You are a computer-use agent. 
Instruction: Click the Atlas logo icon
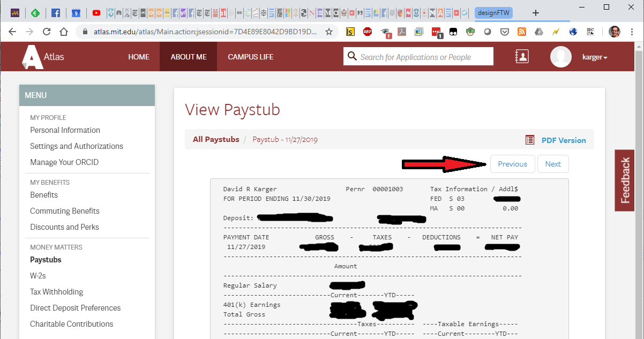click(x=32, y=57)
